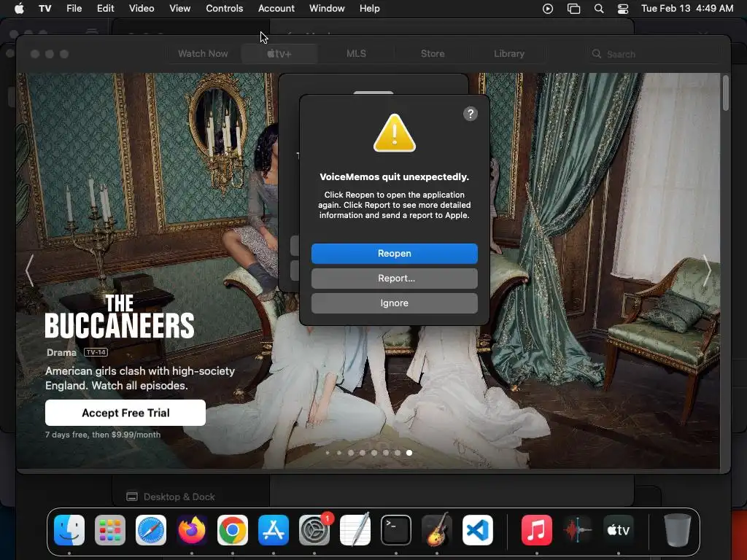Launch Safari from the Dock
747x560 pixels.
pyautogui.click(x=151, y=529)
